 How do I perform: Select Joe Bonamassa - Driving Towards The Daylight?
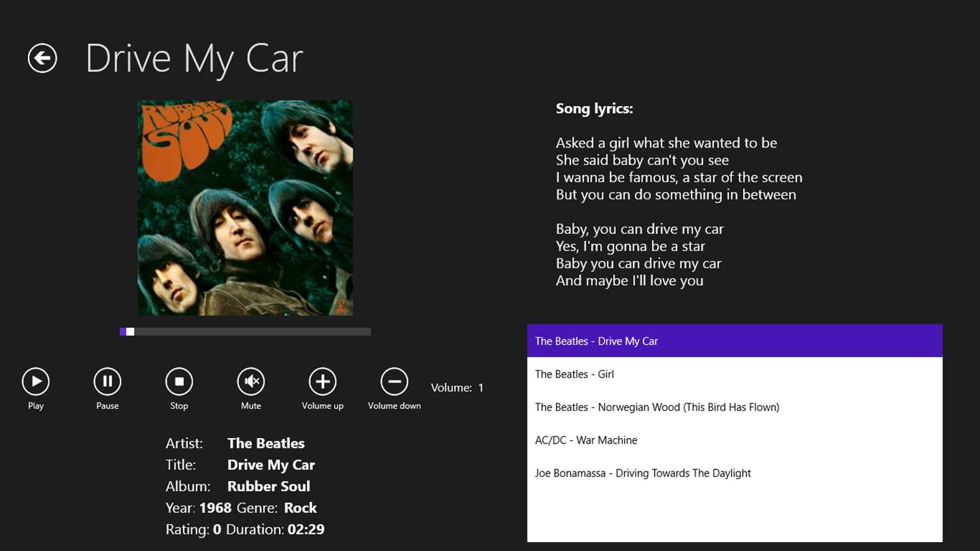(x=642, y=473)
